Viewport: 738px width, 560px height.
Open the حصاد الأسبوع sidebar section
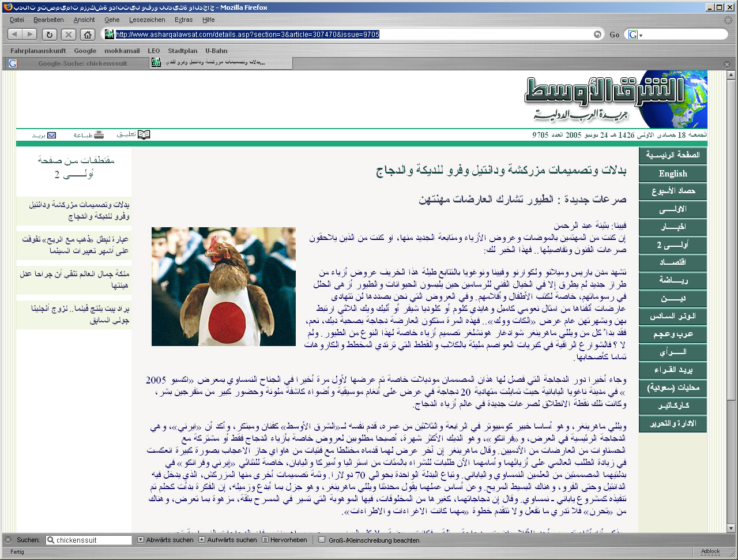(673, 191)
